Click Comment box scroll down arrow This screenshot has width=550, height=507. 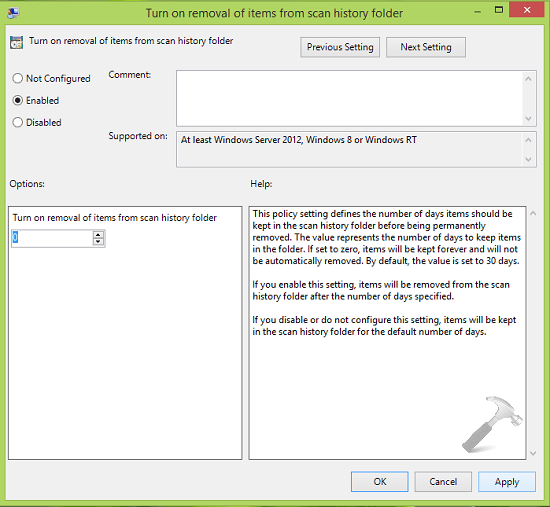[x=529, y=119]
